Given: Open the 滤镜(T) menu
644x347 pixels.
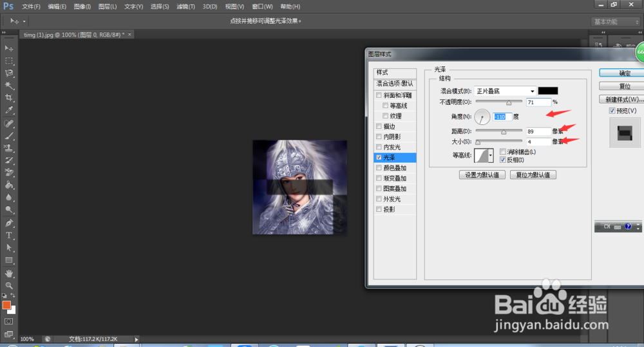Looking at the screenshot, I should point(185,6).
